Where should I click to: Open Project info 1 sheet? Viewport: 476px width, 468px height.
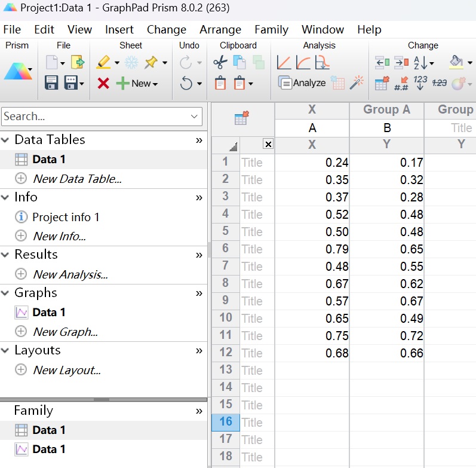[66, 217]
